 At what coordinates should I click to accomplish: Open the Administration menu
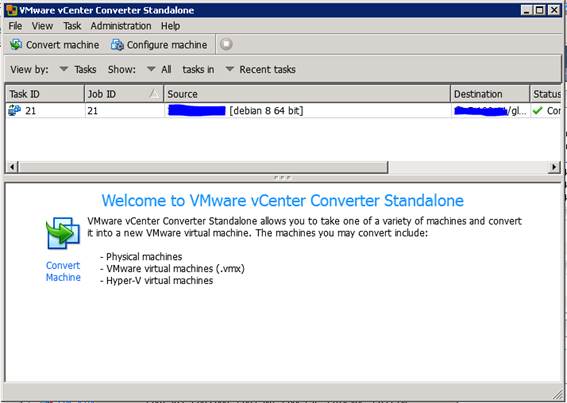click(x=121, y=26)
